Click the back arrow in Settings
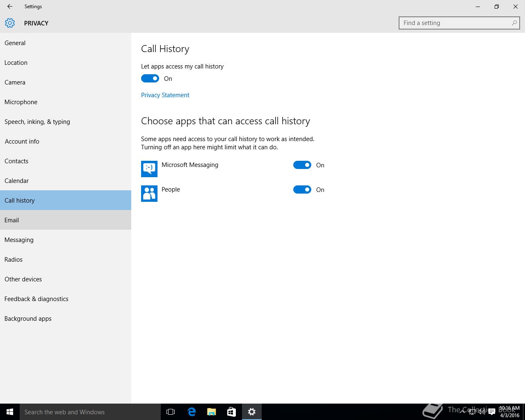This screenshot has height=420, width=525. (x=10, y=7)
